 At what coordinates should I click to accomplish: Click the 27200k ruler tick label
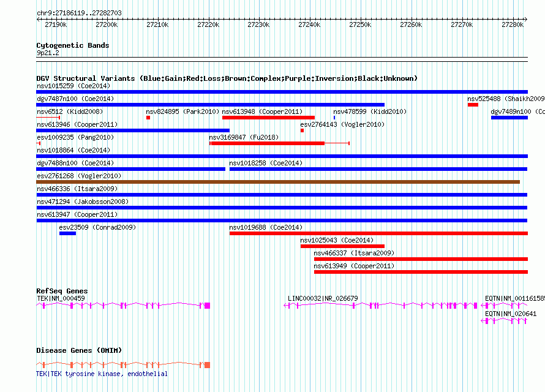[107, 24]
